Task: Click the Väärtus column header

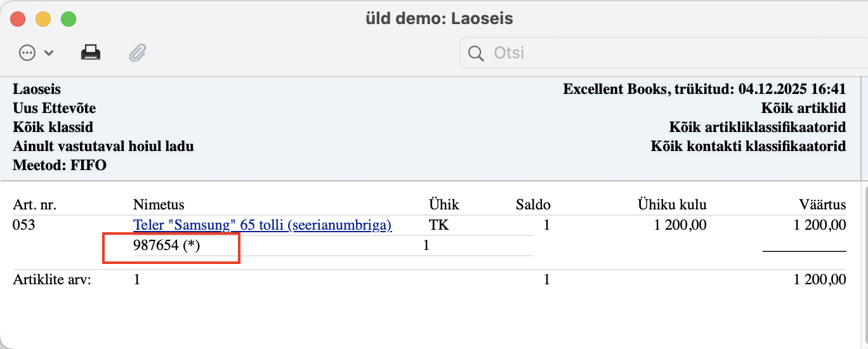Action: click(822, 205)
